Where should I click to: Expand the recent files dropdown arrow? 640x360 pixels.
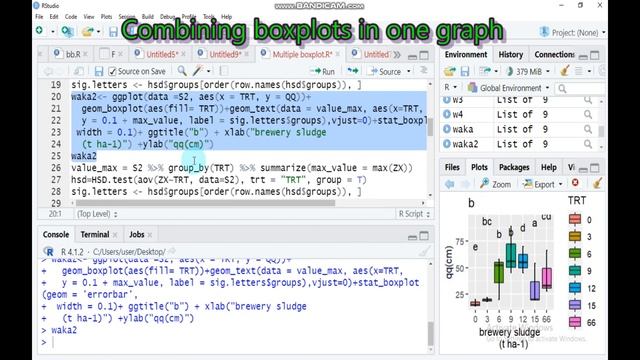[98, 32]
